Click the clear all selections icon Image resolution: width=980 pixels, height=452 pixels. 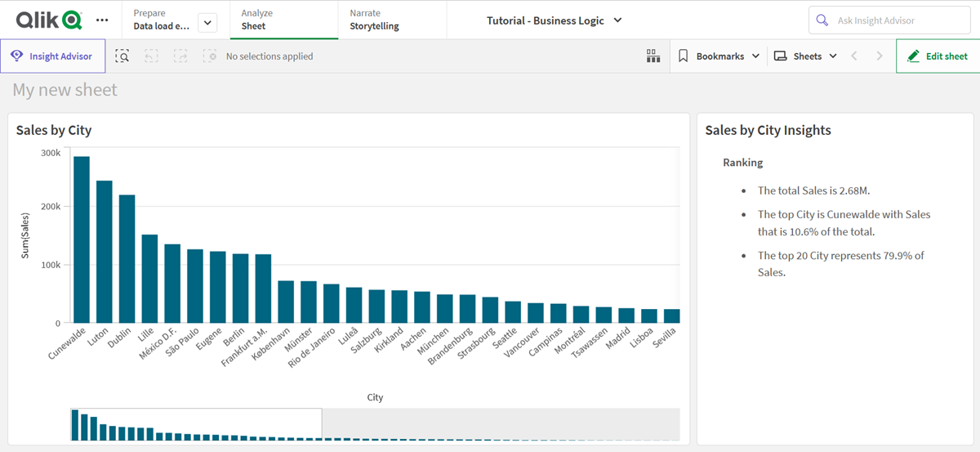[x=210, y=56]
